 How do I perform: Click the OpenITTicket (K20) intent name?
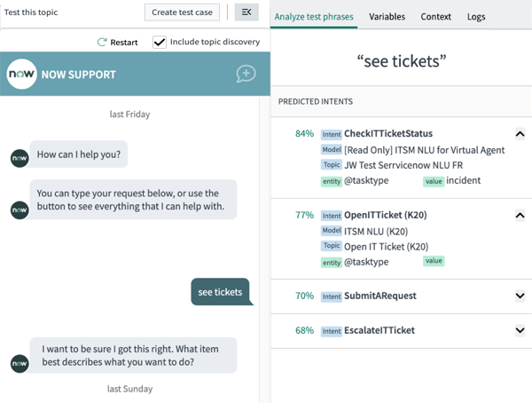pos(386,215)
